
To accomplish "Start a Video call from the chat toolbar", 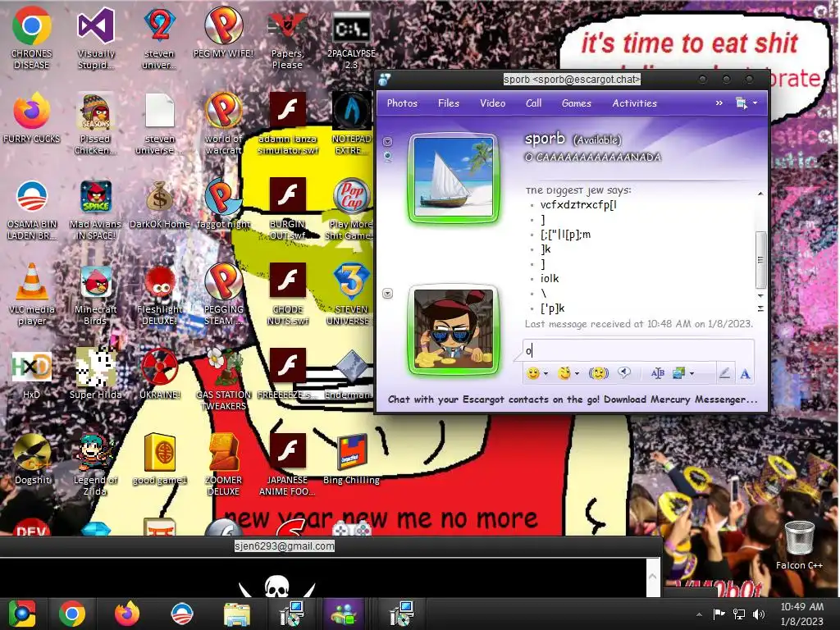I will tap(492, 103).
